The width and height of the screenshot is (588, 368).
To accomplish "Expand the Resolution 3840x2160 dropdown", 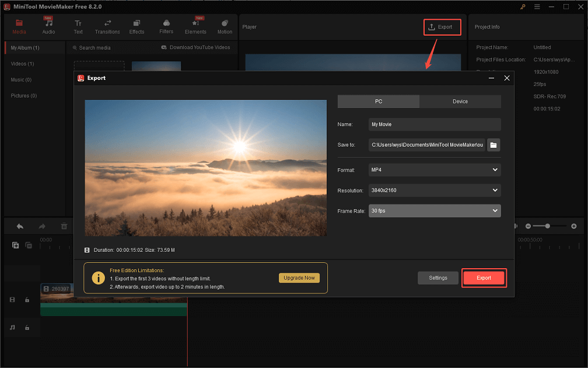I will coord(435,190).
